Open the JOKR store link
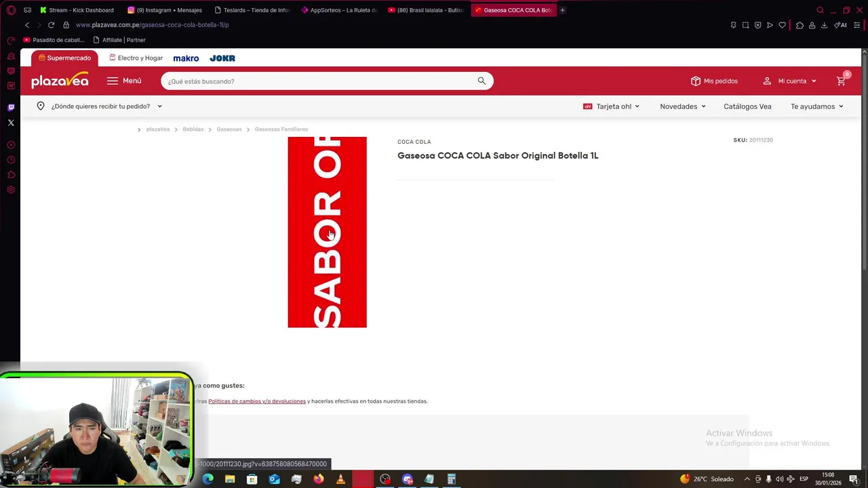Image resolution: width=868 pixels, height=488 pixels. click(x=222, y=58)
